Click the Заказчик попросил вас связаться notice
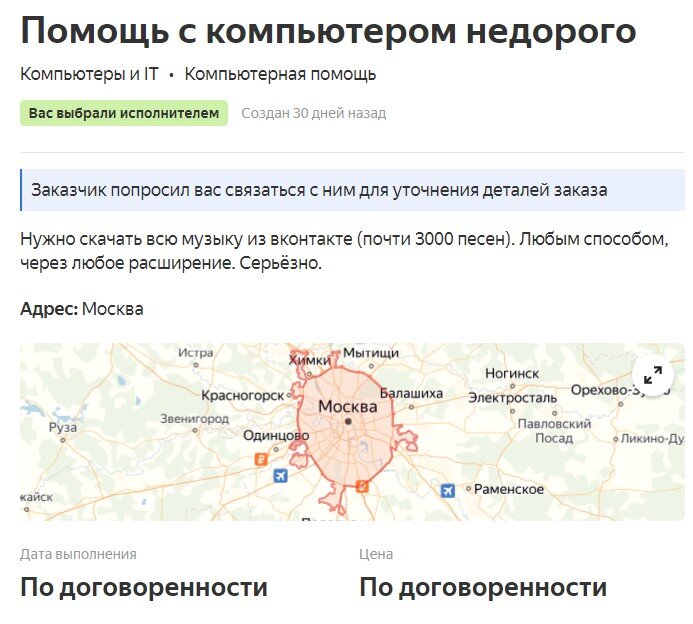The height and width of the screenshot is (624, 693). [x=353, y=190]
